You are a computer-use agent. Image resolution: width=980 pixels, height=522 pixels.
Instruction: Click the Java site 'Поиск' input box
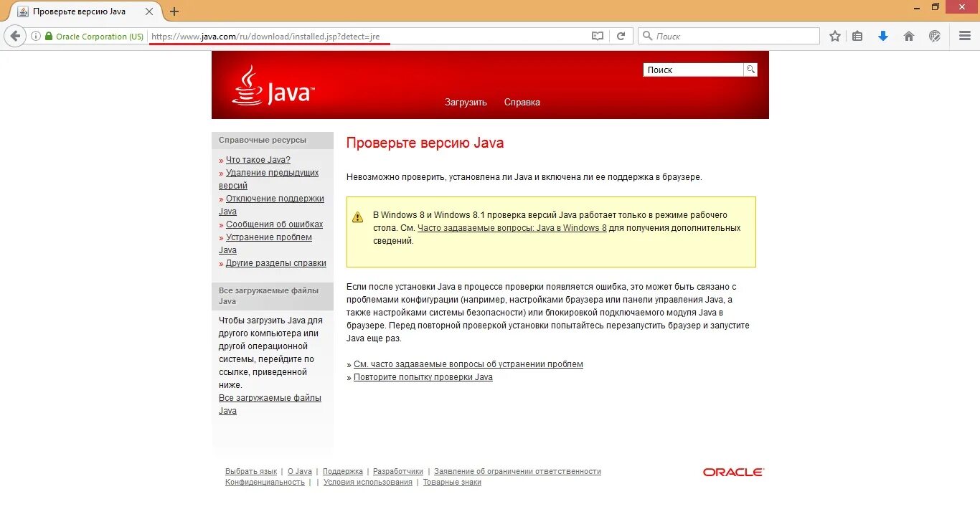[x=693, y=70]
